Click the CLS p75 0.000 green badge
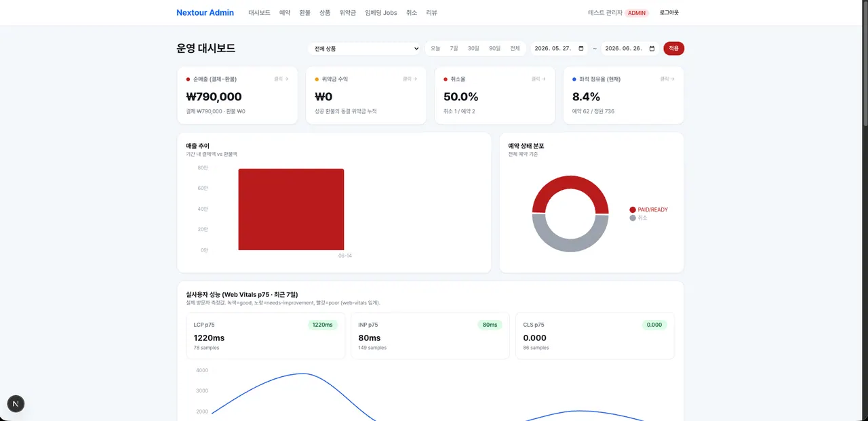This screenshot has width=868, height=421. tap(654, 325)
